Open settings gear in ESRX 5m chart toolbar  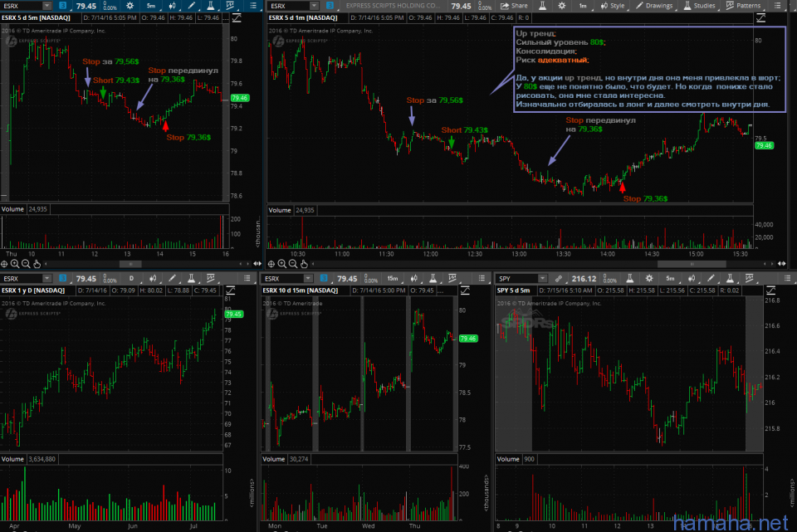pyautogui.click(x=130, y=6)
